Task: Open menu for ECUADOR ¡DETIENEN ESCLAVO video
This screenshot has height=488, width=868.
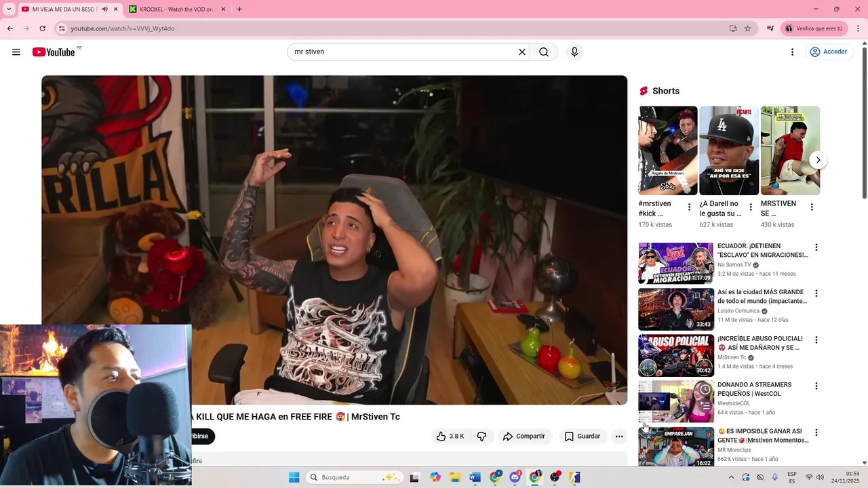Action: click(816, 247)
